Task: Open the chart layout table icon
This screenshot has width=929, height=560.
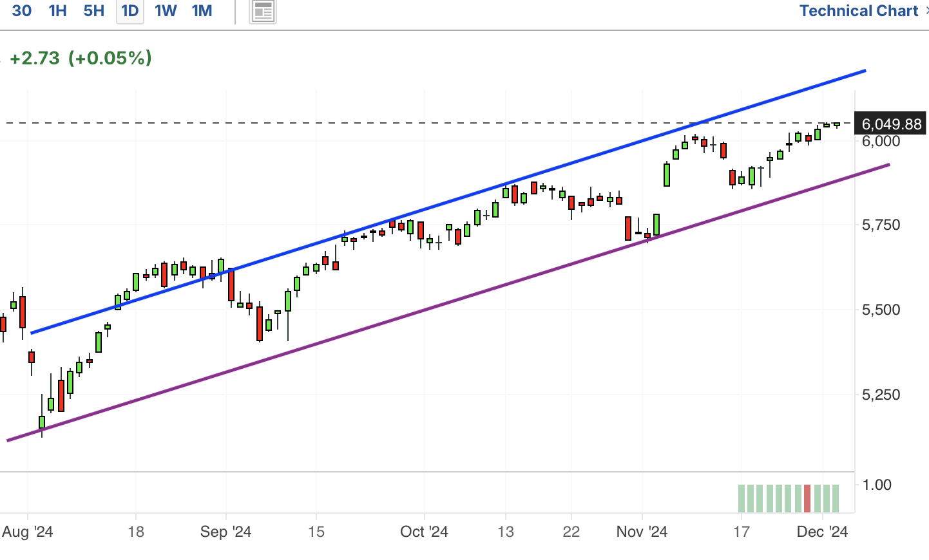Action: point(263,11)
